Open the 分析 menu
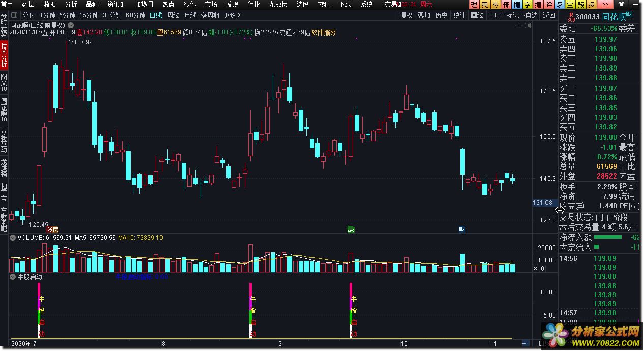This screenshot has height=351, width=644. (x=71, y=4)
